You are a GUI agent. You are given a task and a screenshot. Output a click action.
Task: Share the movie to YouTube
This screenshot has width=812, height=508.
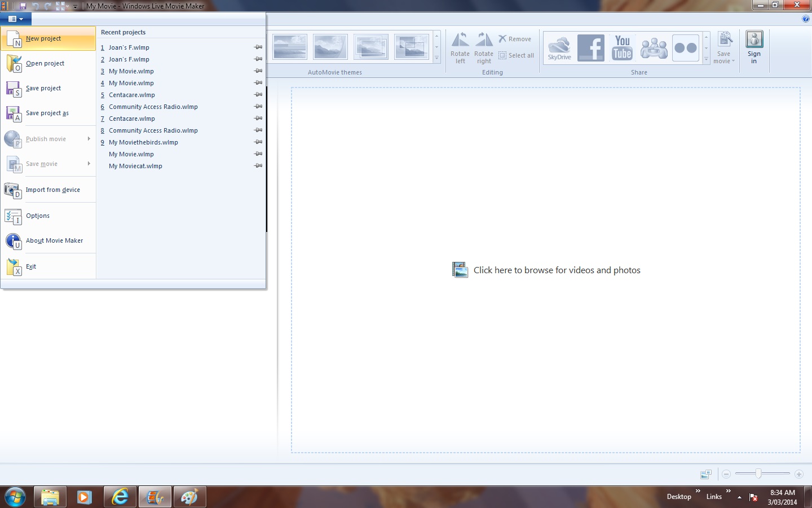click(622, 48)
